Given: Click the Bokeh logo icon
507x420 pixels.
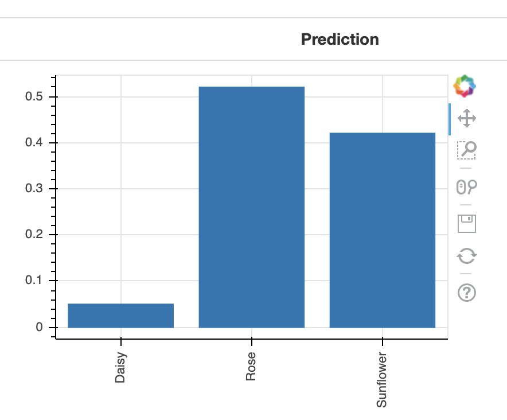Looking at the screenshot, I should (x=465, y=86).
